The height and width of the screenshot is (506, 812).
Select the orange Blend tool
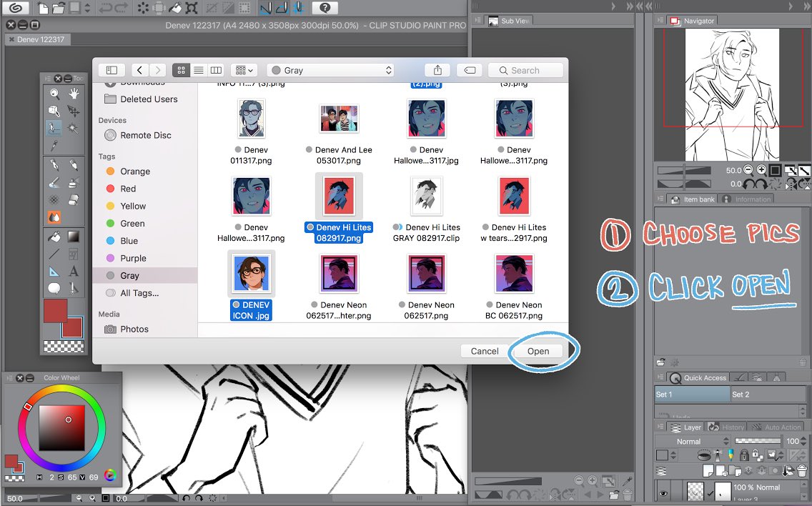click(54, 217)
